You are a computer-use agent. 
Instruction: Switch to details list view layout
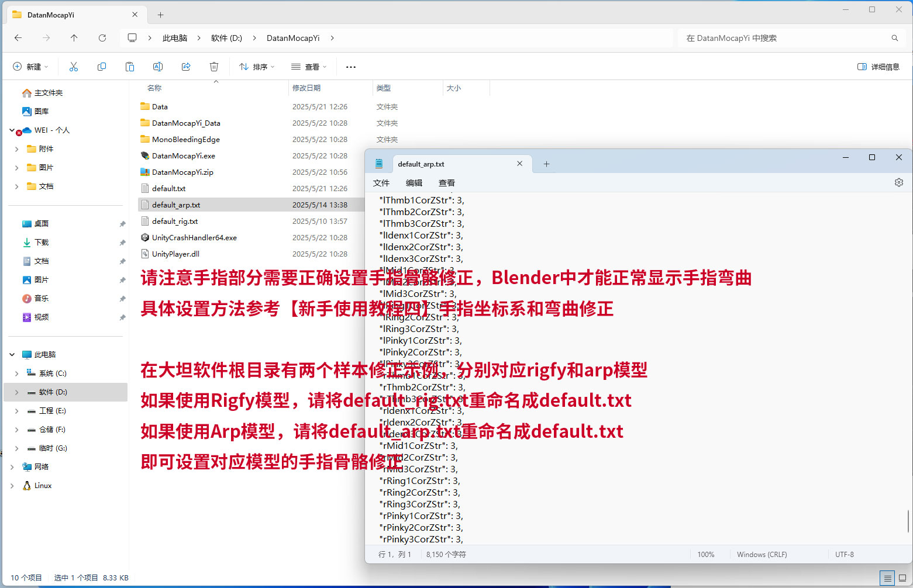pos(887,578)
